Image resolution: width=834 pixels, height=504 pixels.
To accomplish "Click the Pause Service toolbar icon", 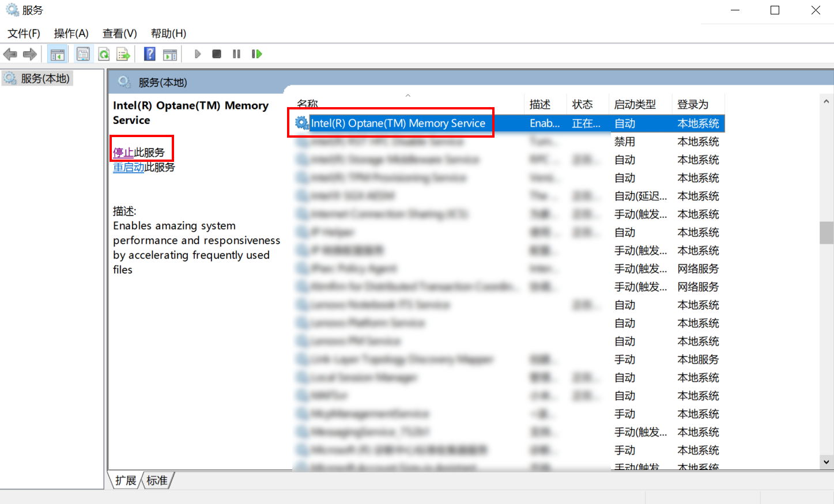I will [236, 54].
